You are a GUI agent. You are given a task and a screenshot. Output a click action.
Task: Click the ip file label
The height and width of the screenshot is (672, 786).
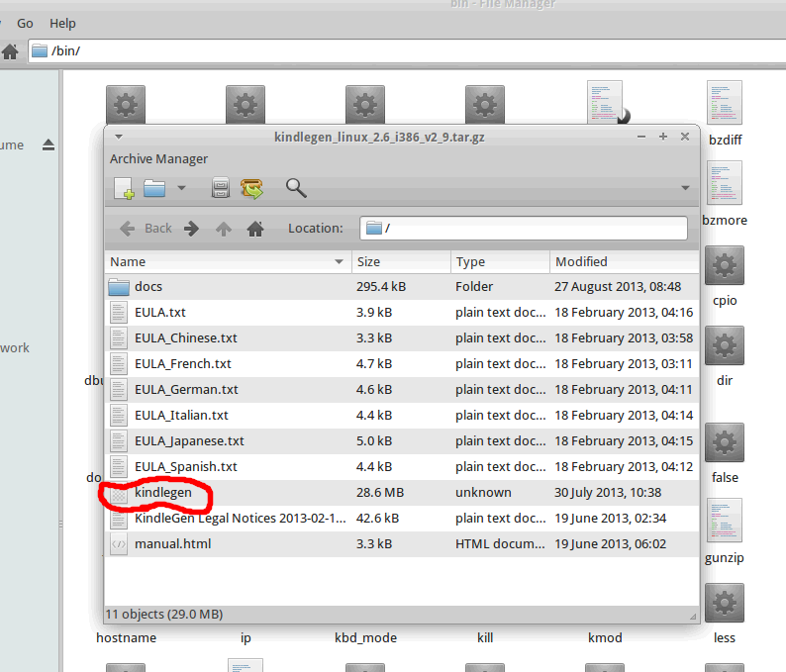246,638
